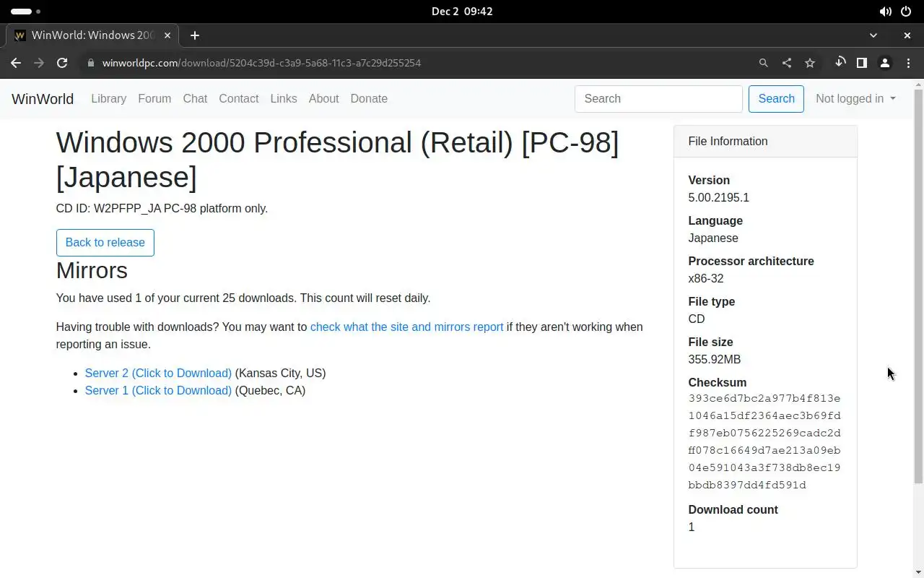Screen dimensions: 924x578
Task: Open the Contact nav item
Action: 239,99
